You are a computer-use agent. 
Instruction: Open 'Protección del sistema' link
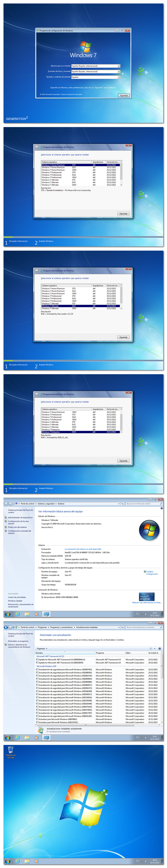coord(17,527)
